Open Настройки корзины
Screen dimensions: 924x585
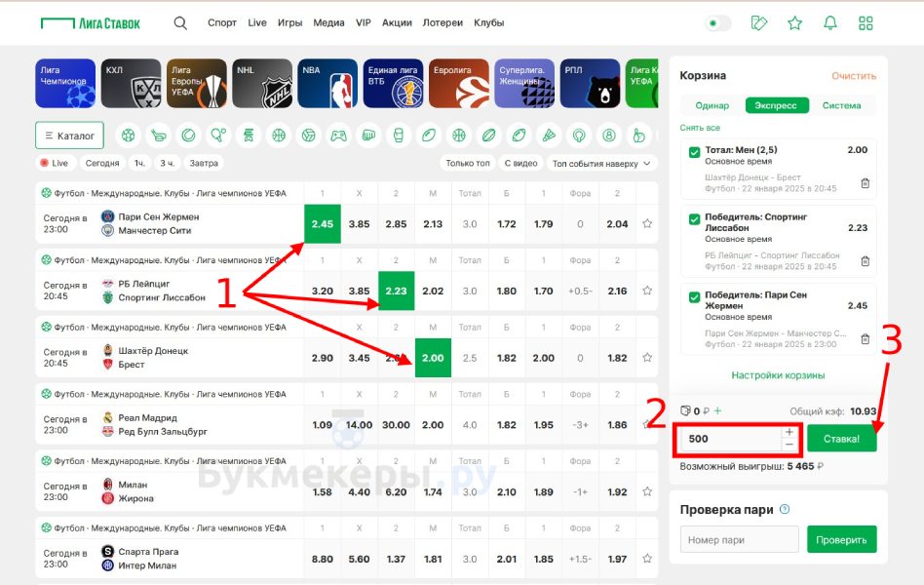[x=778, y=375]
